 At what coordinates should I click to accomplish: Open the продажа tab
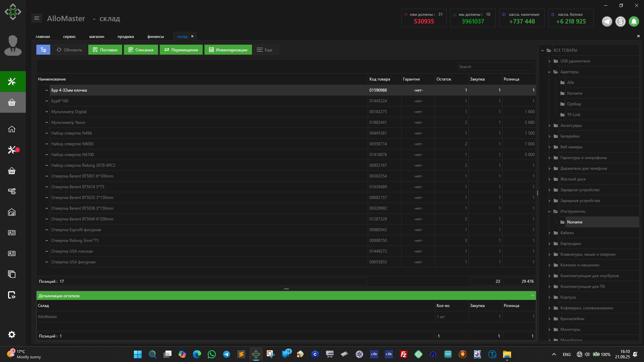[x=126, y=37]
